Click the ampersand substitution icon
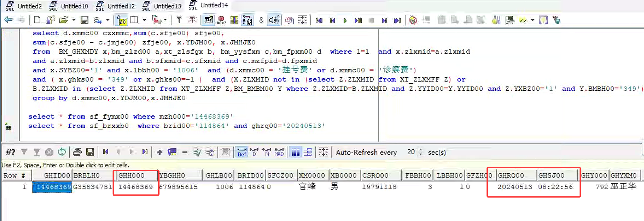 click(x=261, y=20)
